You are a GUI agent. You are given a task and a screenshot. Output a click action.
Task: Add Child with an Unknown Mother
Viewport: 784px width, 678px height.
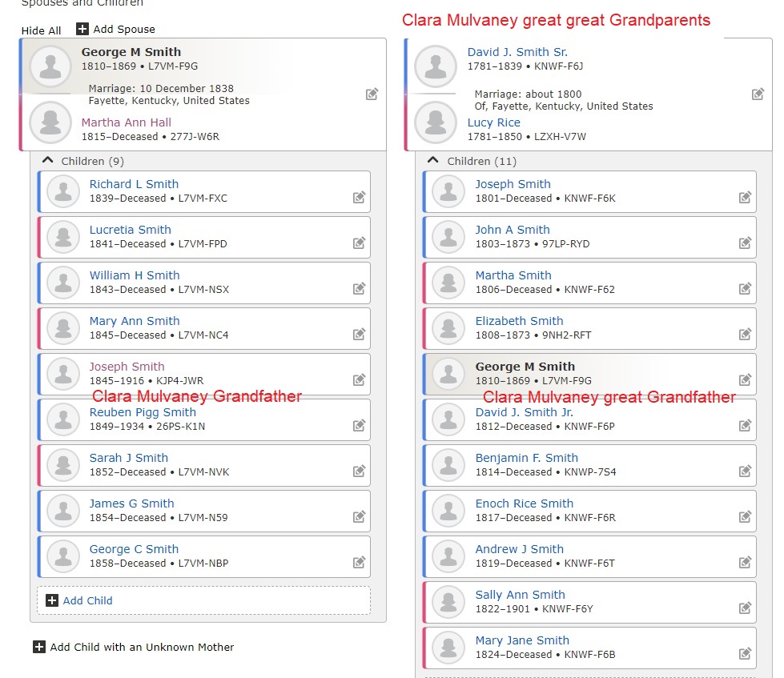click(x=134, y=647)
